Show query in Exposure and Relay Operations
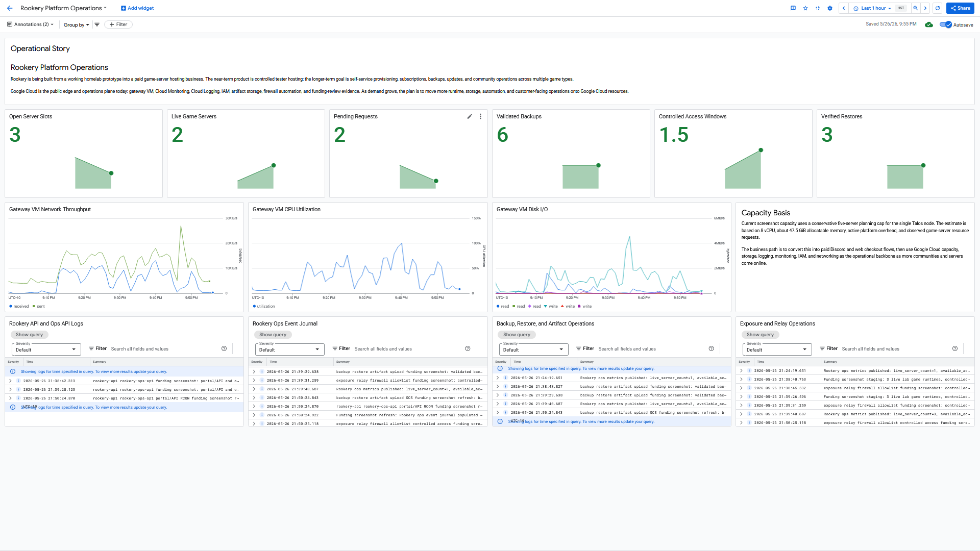This screenshot has height=551, width=980. 760,335
